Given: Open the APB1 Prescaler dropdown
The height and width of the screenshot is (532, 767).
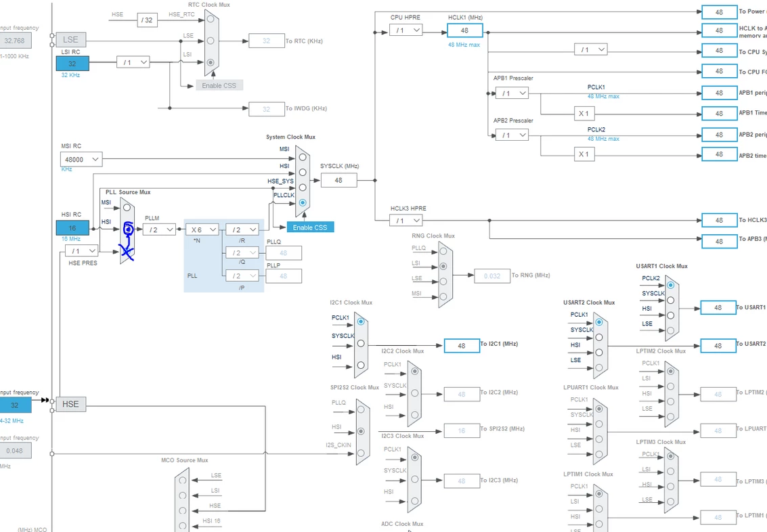Looking at the screenshot, I should click(x=512, y=93).
